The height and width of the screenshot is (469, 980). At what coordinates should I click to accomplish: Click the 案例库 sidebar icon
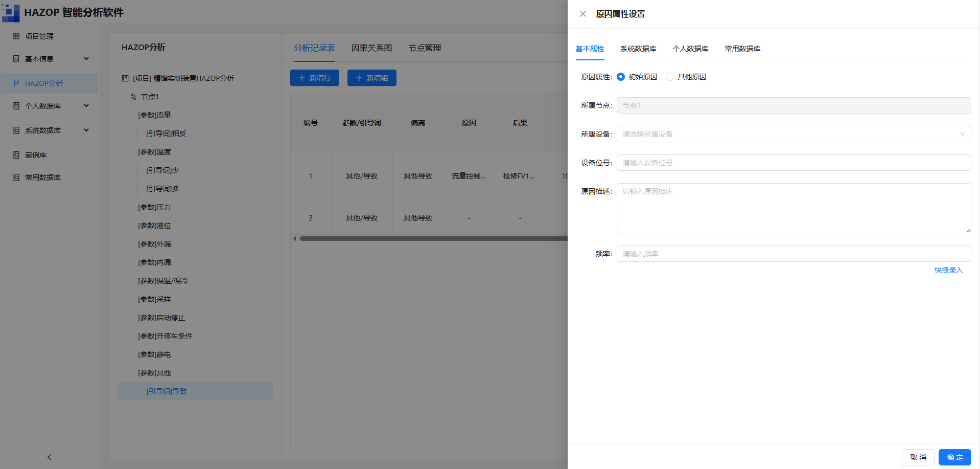pos(16,155)
